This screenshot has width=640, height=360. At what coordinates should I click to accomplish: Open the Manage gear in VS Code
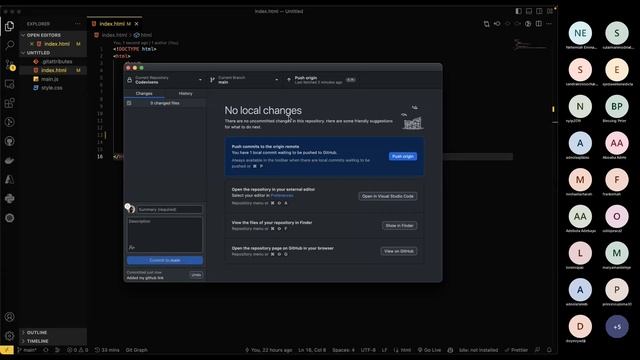click(x=9, y=336)
